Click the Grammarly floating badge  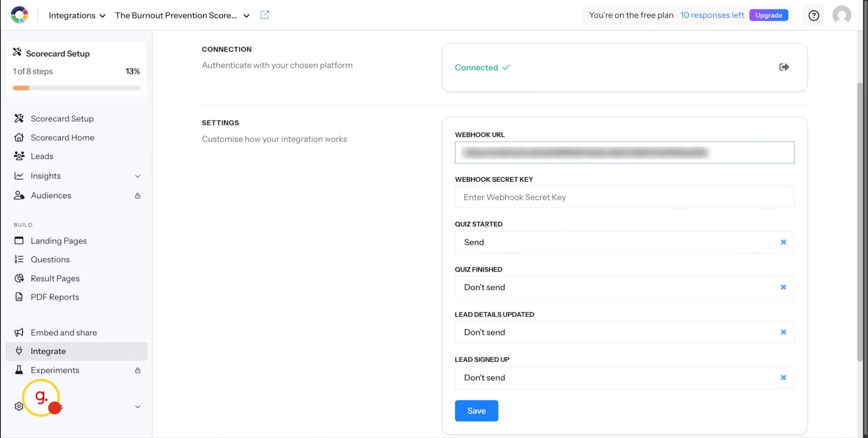click(41, 398)
